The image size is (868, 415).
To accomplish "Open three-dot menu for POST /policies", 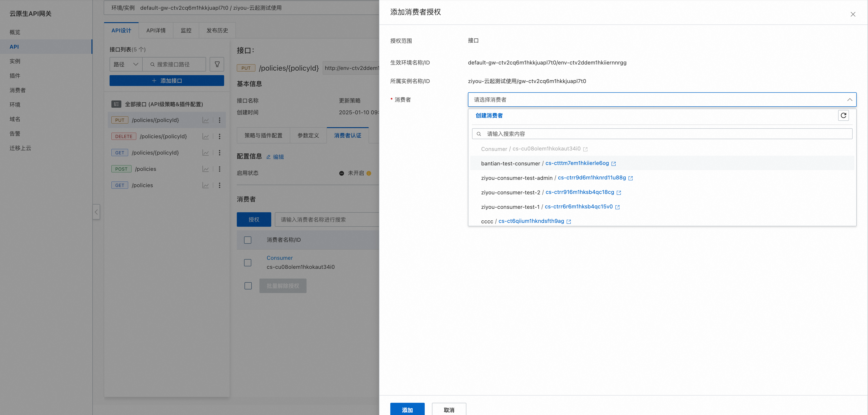I will click(219, 169).
